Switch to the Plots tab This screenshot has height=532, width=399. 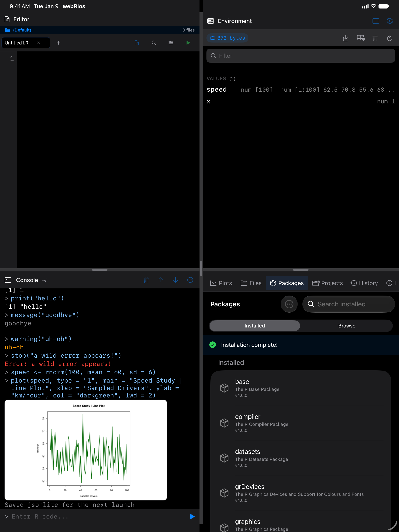click(x=221, y=283)
